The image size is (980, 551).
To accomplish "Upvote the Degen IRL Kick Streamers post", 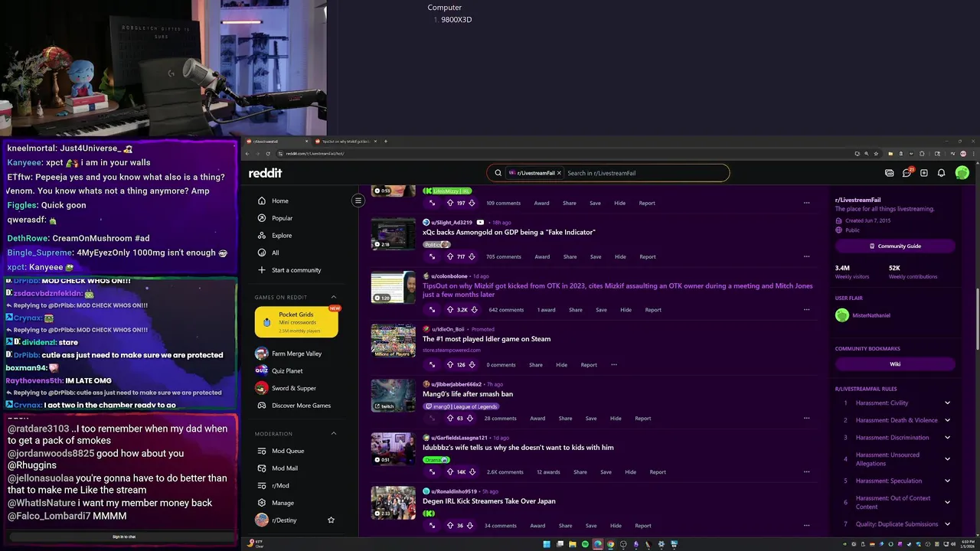I will click(x=449, y=526).
